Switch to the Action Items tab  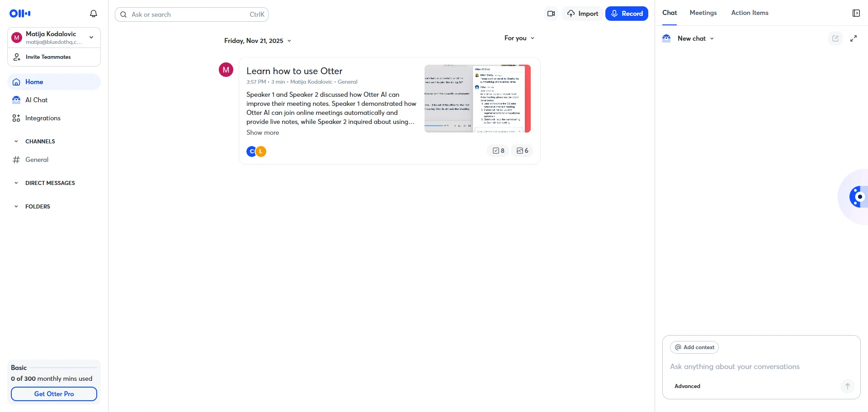pyautogui.click(x=750, y=13)
